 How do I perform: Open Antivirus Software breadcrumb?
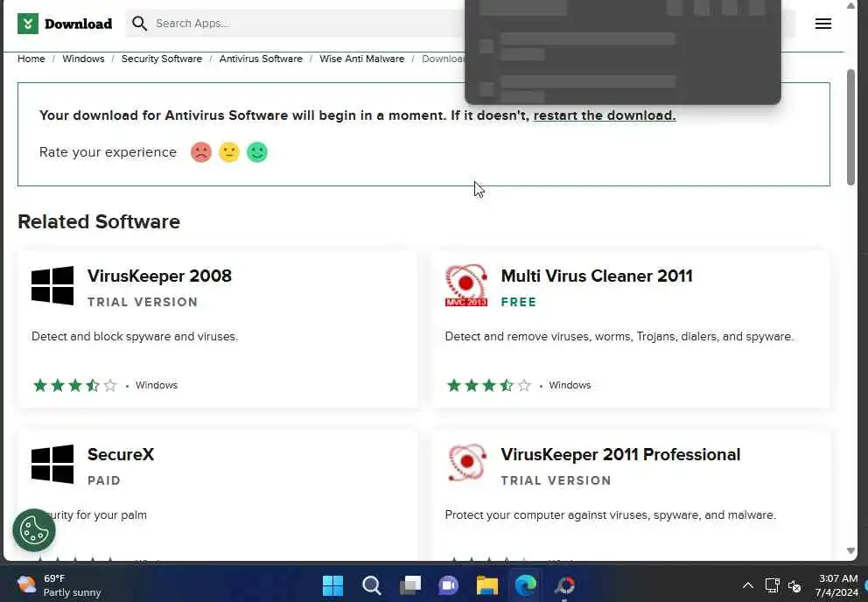pos(261,59)
